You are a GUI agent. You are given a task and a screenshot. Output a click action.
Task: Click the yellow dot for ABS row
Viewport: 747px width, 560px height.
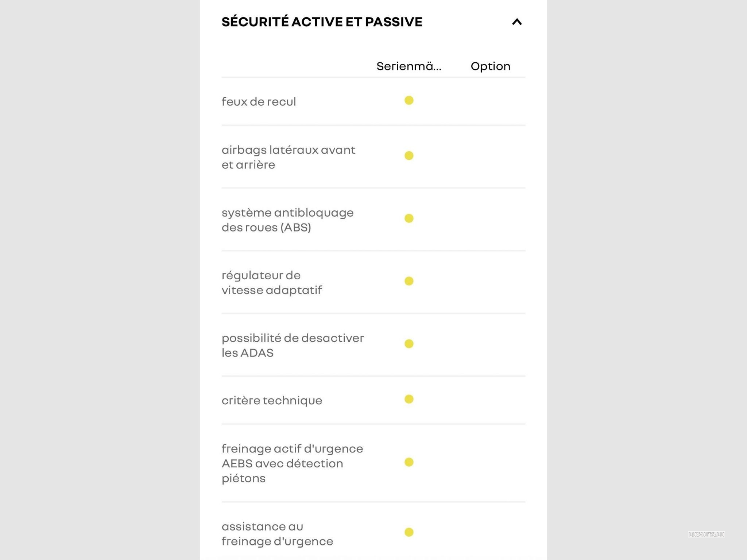pyautogui.click(x=409, y=218)
